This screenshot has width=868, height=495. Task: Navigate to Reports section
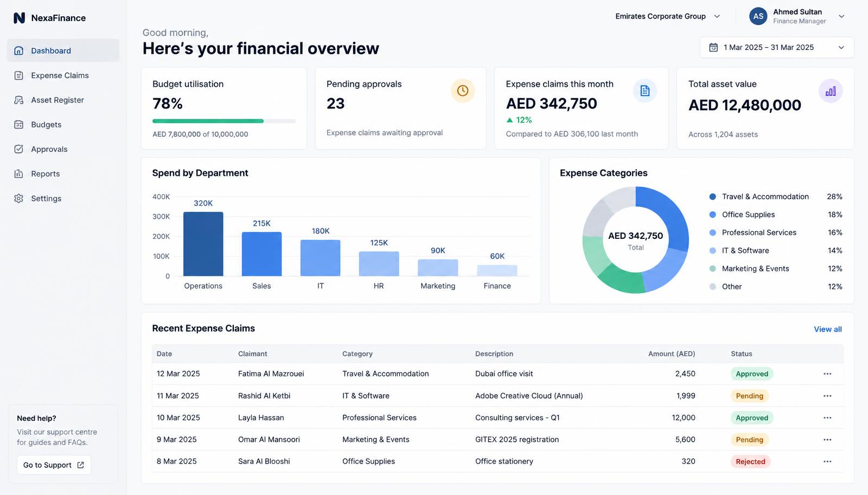[63, 174]
